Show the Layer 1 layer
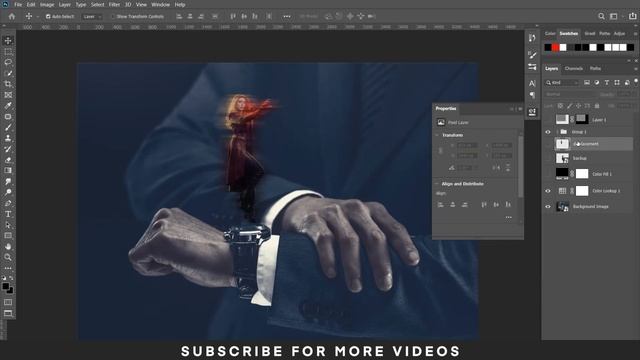640x360 pixels. 548,120
